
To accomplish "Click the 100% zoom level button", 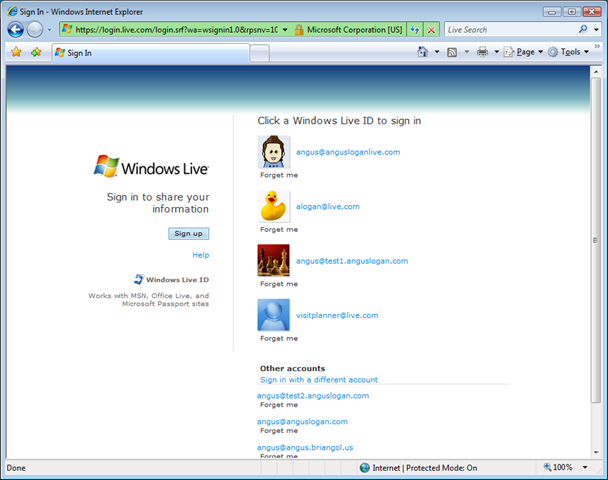I will [558, 467].
